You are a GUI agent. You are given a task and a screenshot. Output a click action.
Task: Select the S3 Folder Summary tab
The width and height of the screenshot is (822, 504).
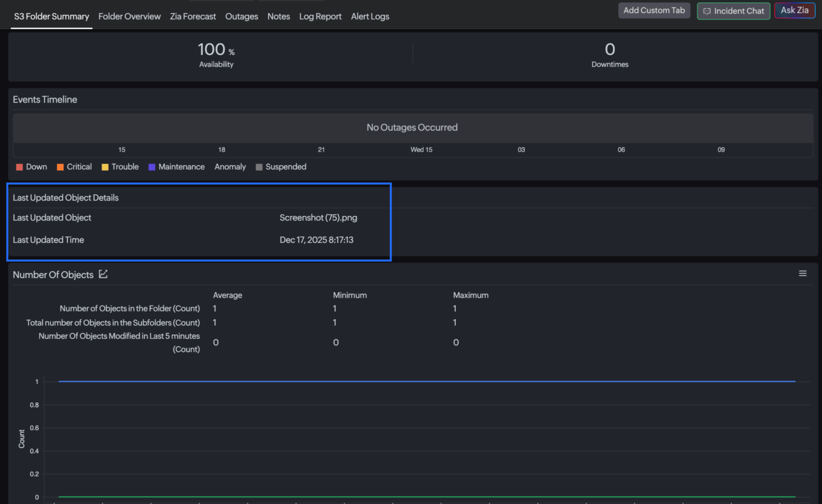click(51, 16)
